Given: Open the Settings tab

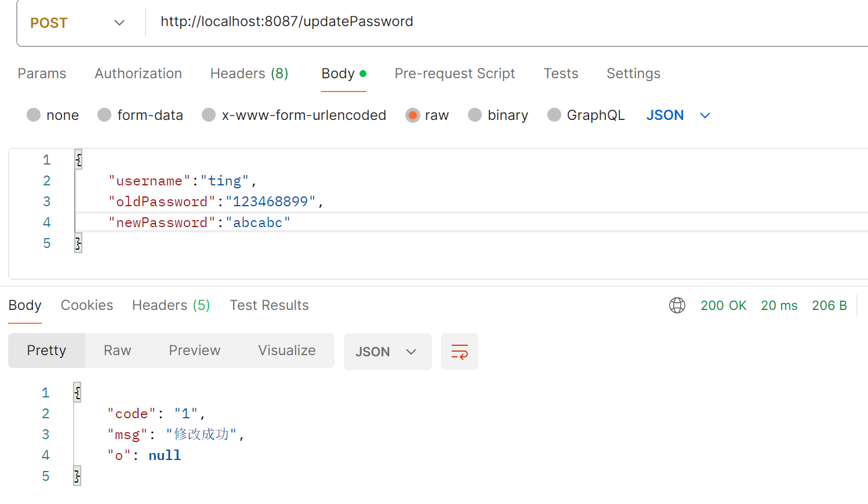Looking at the screenshot, I should 633,74.
